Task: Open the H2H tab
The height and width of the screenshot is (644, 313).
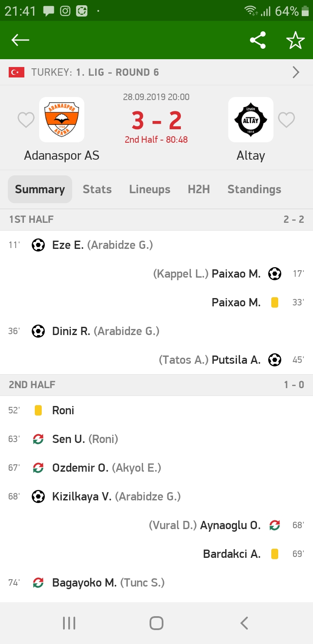Action: (x=199, y=189)
